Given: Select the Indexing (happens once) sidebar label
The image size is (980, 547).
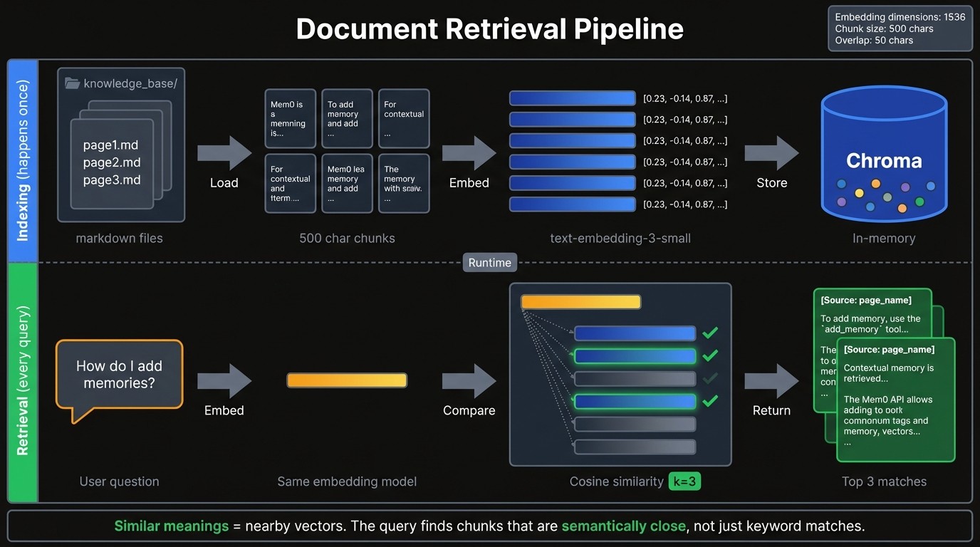Looking at the screenshot, I should coord(22,158).
